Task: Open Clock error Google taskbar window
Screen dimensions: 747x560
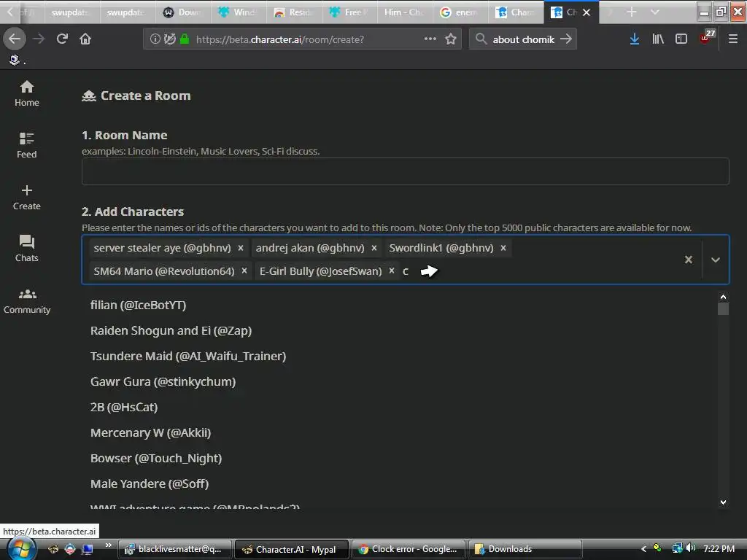Action: pyautogui.click(x=409, y=549)
